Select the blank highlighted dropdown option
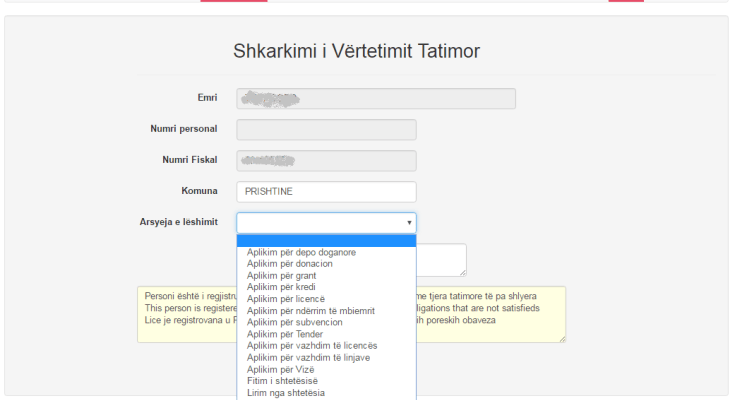 tap(326, 241)
